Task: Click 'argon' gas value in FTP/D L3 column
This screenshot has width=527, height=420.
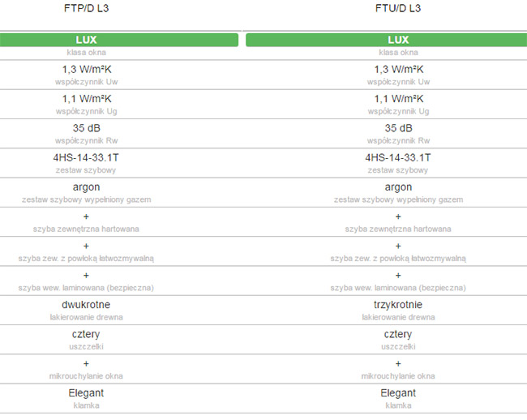Action: 86,187
